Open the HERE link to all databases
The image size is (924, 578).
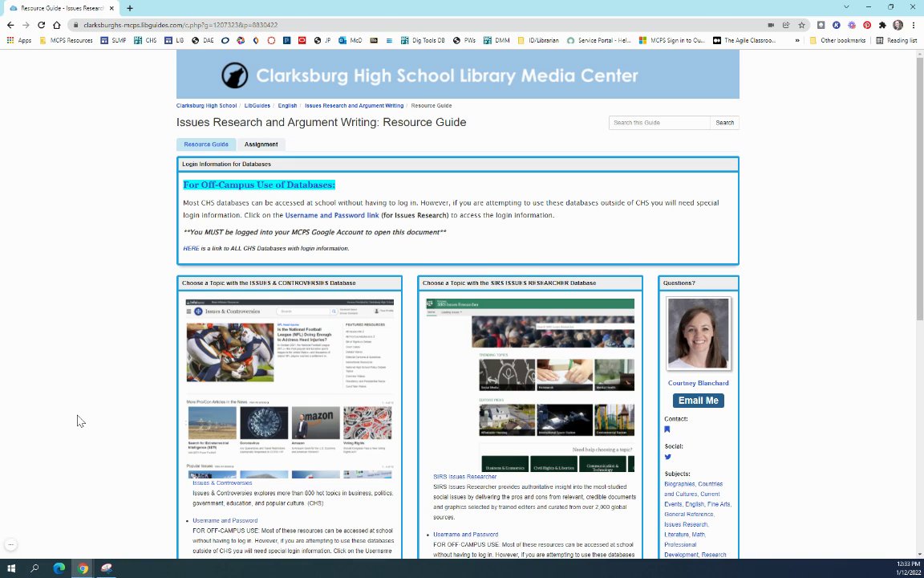(191, 248)
